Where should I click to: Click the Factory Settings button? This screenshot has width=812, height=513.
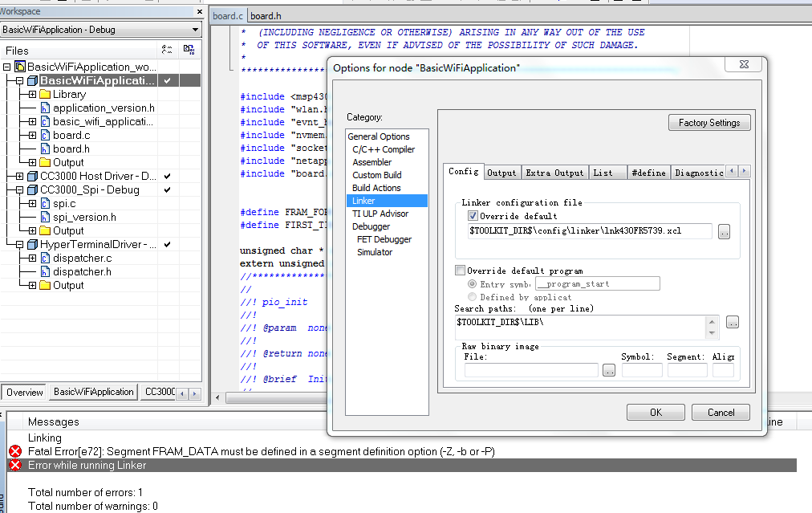coord(709,123)
